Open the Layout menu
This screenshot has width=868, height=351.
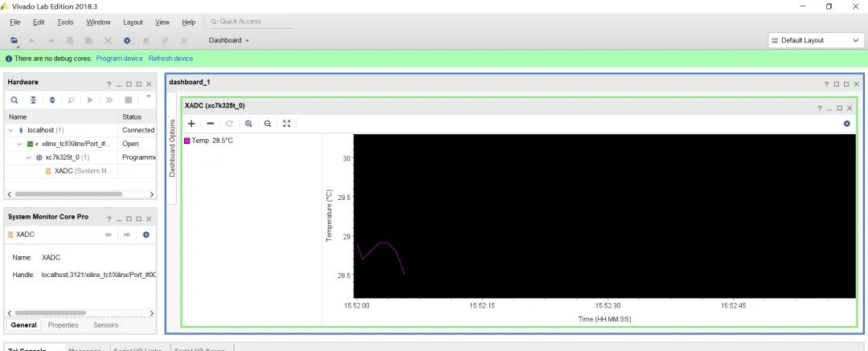click(133, 22)
